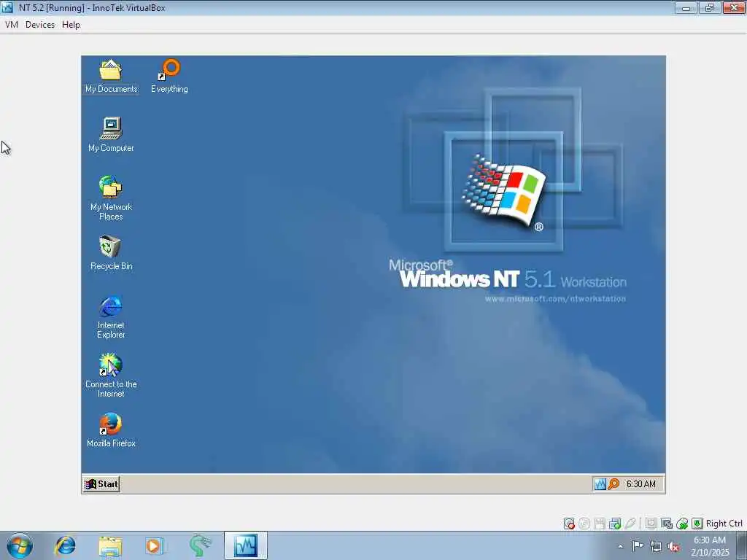The image size is (747, 560).
Task: Click the VirtualBox title bar icon
Action: 7,7
